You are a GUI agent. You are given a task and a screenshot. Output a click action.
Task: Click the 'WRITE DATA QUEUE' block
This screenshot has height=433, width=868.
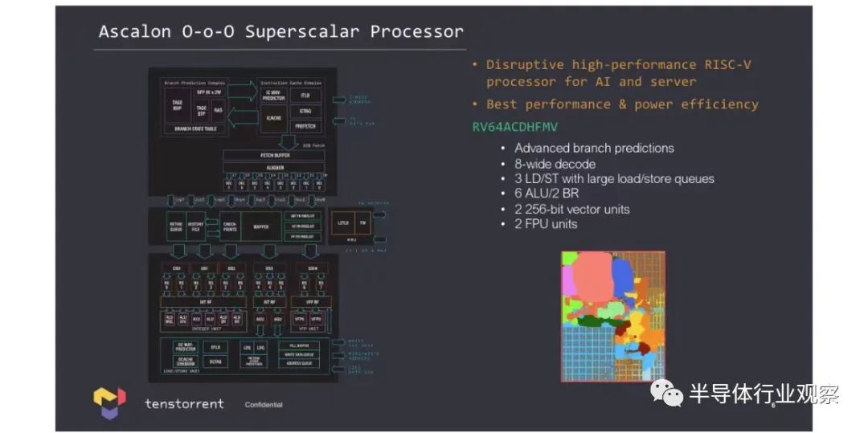click(300, 354)
